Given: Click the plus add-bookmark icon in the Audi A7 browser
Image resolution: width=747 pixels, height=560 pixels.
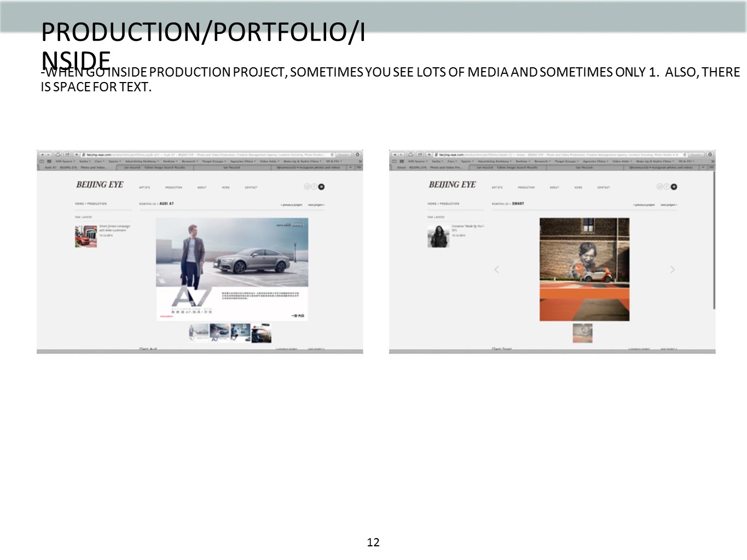Looking at the screenshot, I should (77, 155).
